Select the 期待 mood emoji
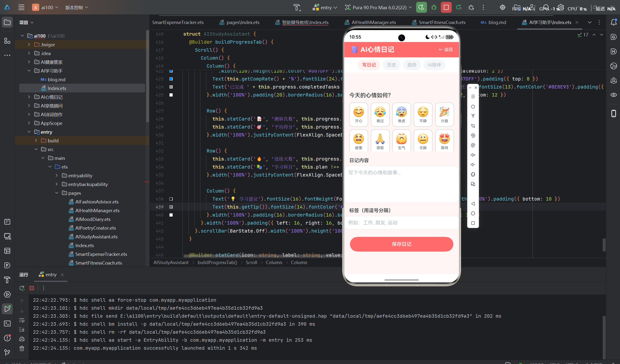Image resolution: width=620 pixels, height=364 pixels. click(444, 141)
